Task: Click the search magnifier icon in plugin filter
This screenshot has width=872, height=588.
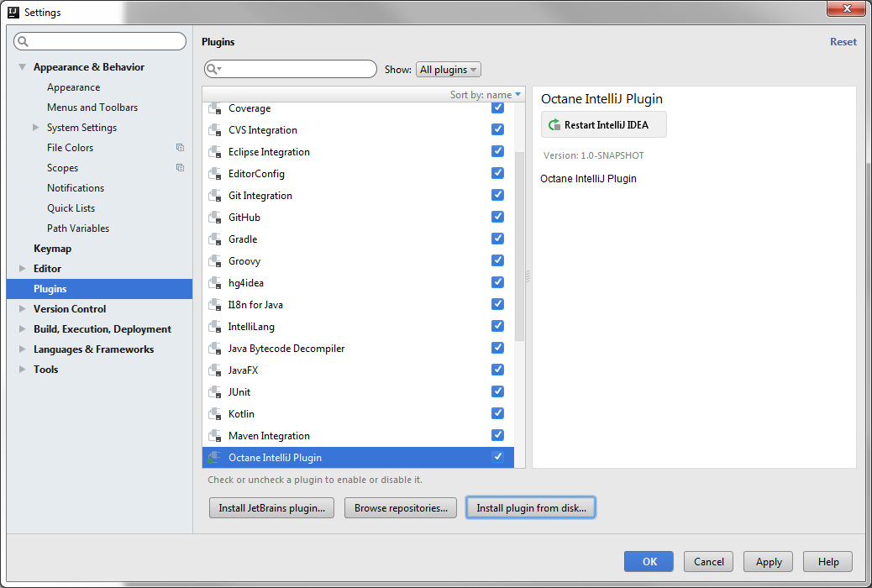Action: coord(213,69)
